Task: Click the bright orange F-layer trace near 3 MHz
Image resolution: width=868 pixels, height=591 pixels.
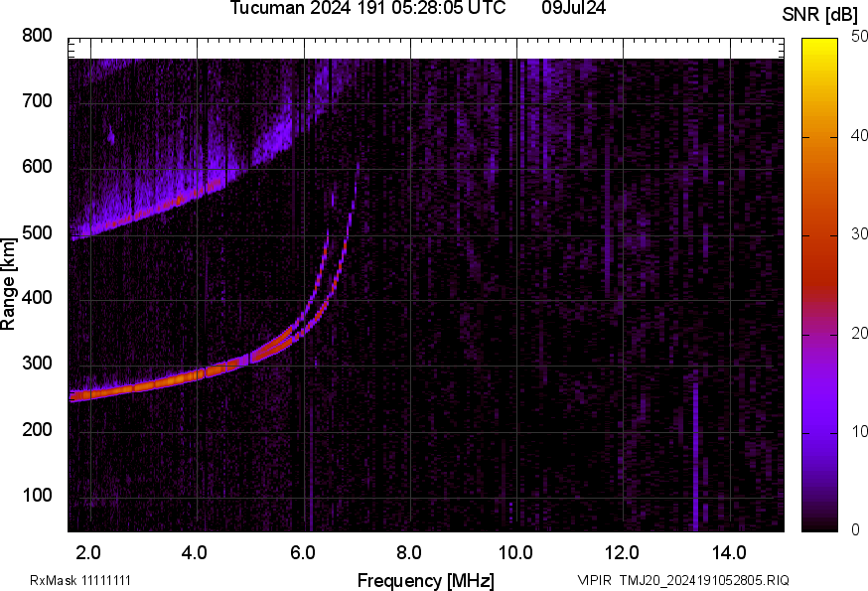Action: tap(144, 386)
